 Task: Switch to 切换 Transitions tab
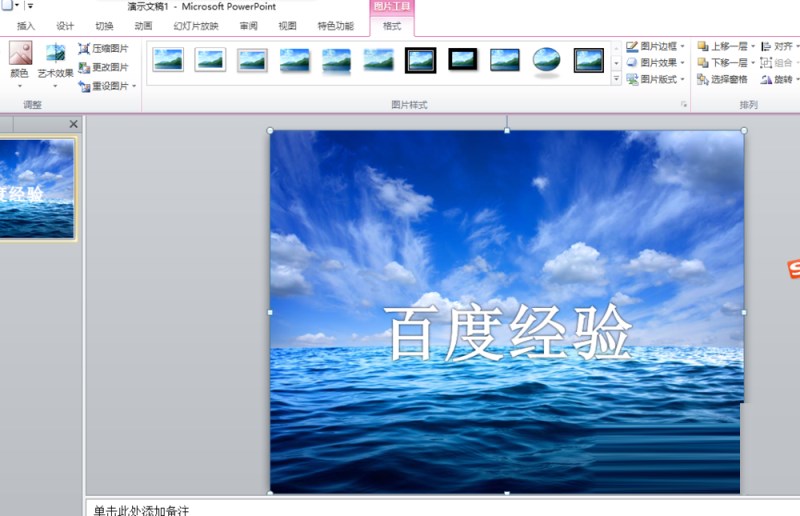(104, 26)
